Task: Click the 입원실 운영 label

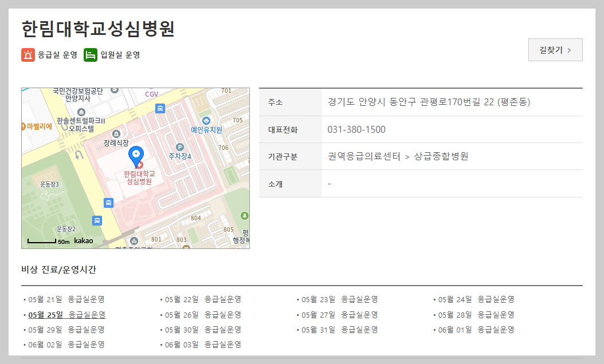Action: pos(120,55)
